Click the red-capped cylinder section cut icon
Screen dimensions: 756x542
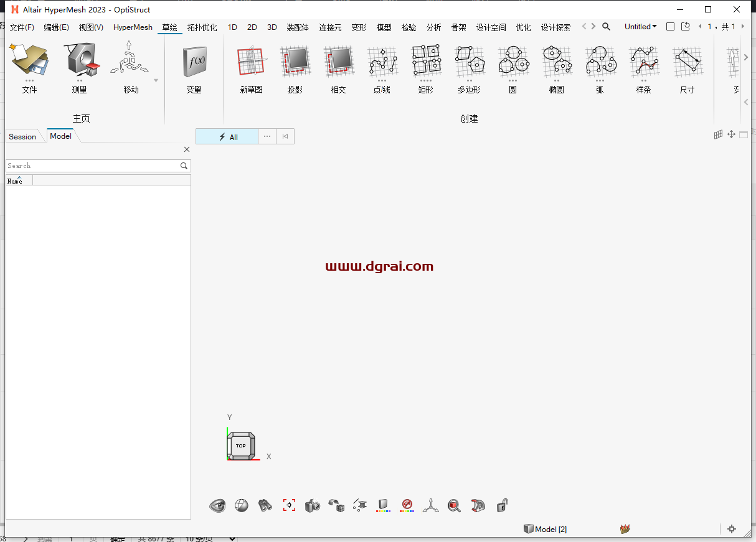[x=478, y=505]
